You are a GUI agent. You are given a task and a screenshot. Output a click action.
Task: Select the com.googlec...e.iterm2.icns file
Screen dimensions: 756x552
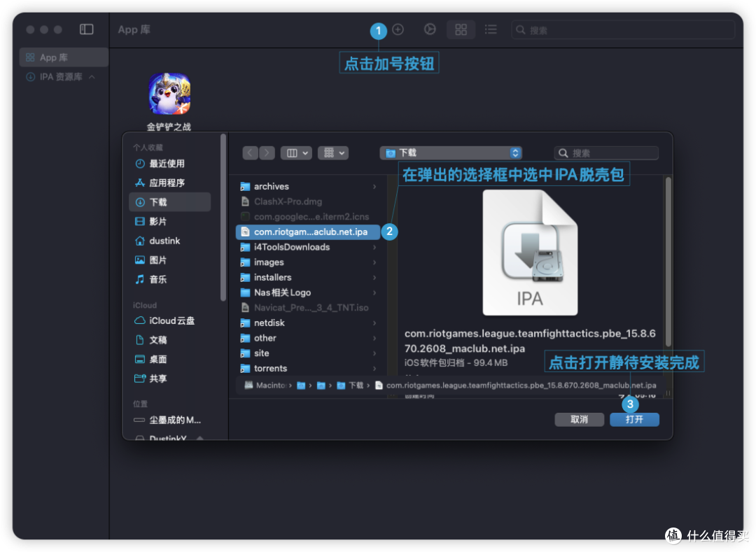click(x=309, y=217)
